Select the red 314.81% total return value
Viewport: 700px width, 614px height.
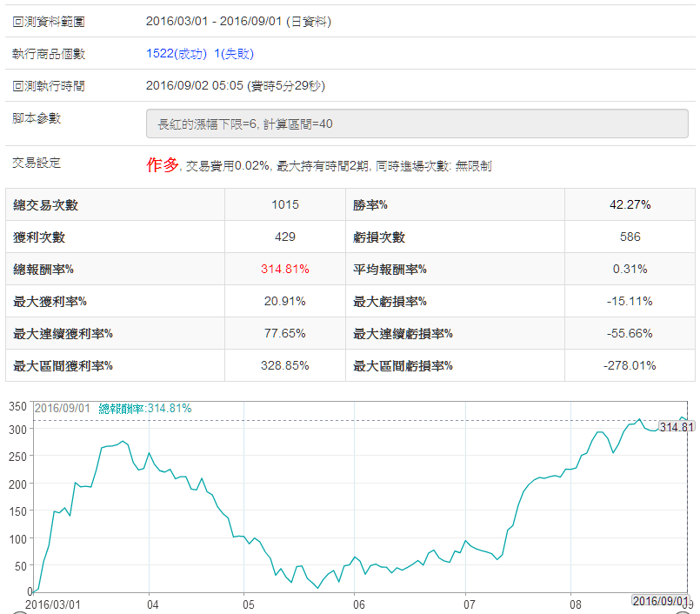[285, 269]
